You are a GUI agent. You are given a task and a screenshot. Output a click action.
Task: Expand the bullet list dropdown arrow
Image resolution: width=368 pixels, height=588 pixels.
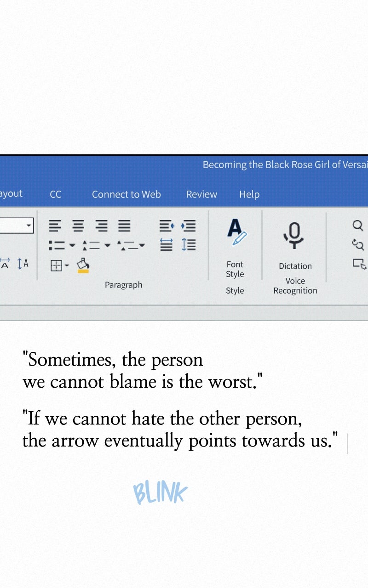tap(72, 245)
